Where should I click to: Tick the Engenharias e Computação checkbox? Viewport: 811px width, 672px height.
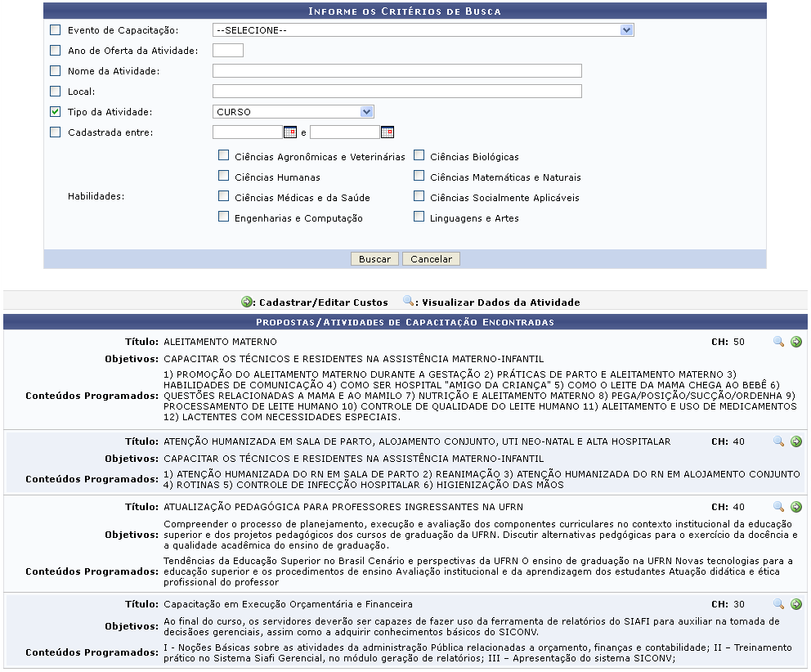[x=223, y=217]
